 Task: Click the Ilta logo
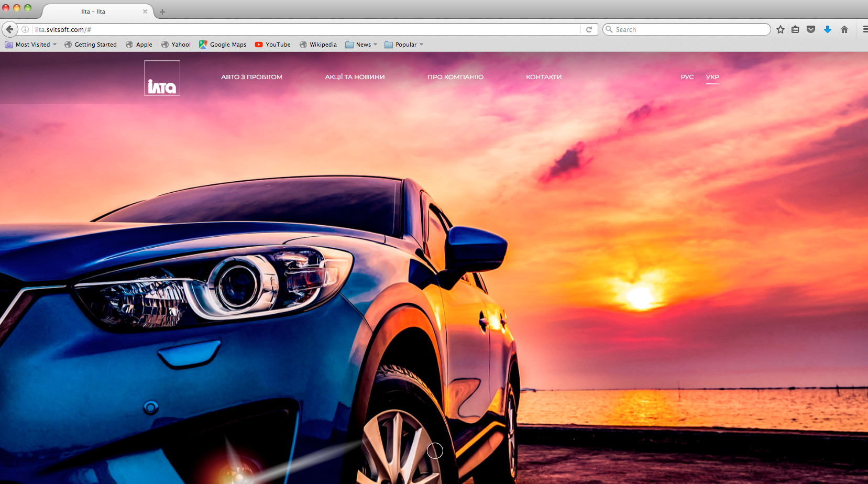pyautogui.click(x=162, y=78)
